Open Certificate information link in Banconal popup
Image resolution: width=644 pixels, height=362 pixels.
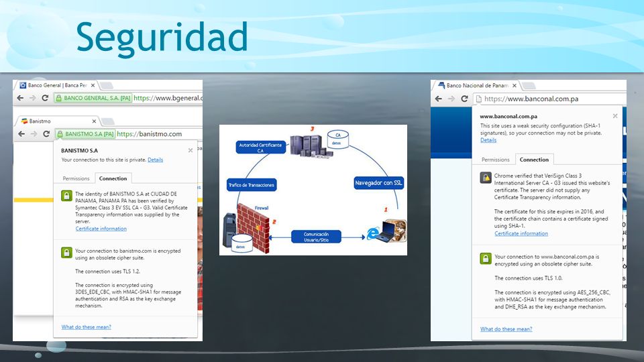pyautogui.click(x=521, y=233)
